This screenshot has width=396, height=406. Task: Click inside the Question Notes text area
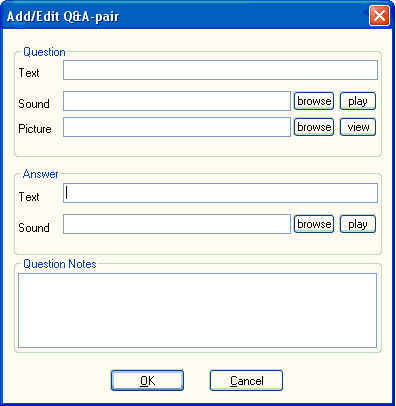[197, 310]
